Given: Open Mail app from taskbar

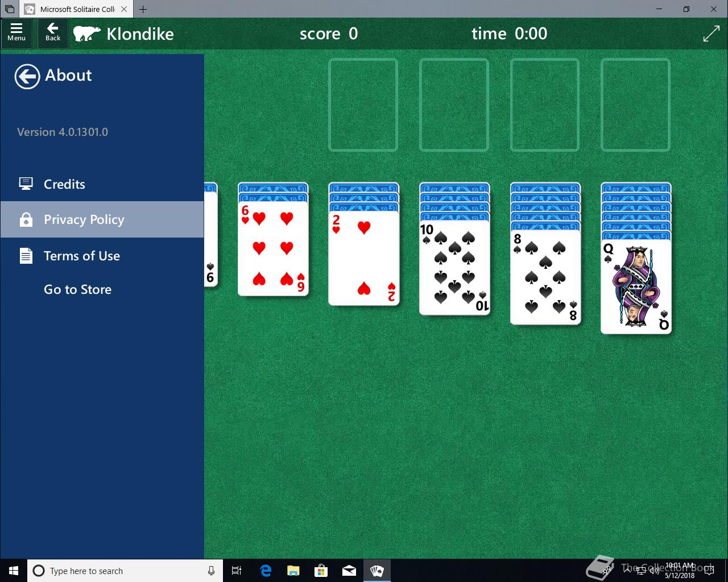Looking at the screenshot, I should click(x=349, y=571).
